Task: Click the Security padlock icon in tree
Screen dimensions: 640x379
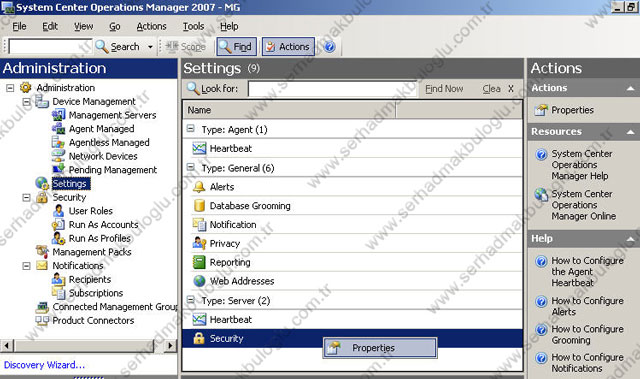Action: [42, 197]
